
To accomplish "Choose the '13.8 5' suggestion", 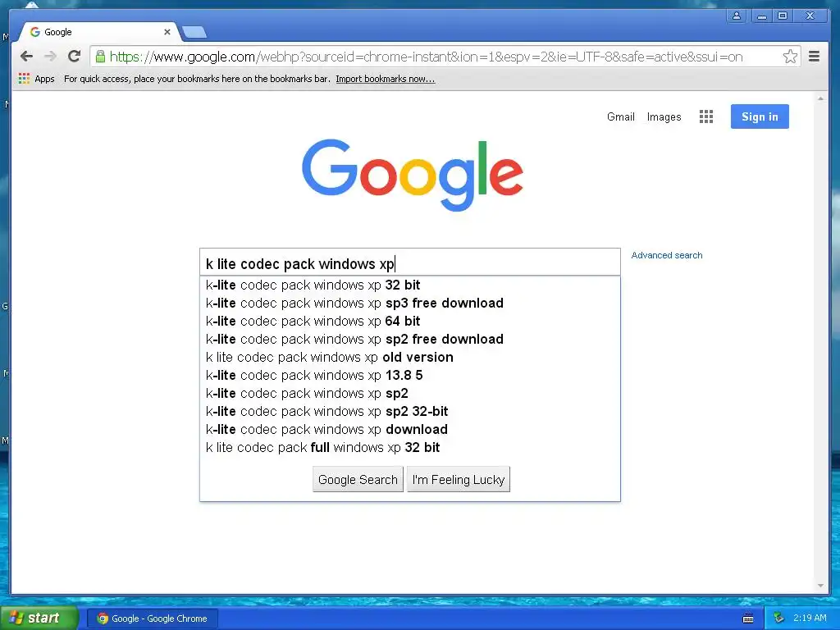I will [x=410, y=376].
